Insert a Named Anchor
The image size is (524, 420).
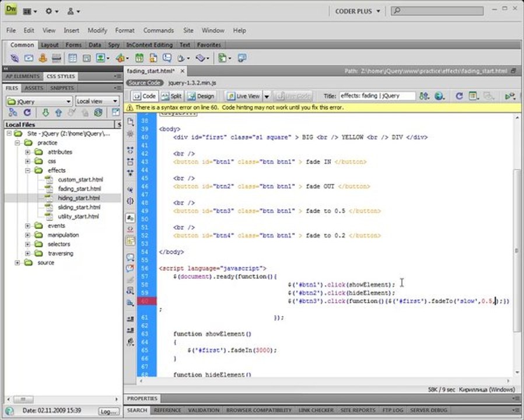click(43, 58)
